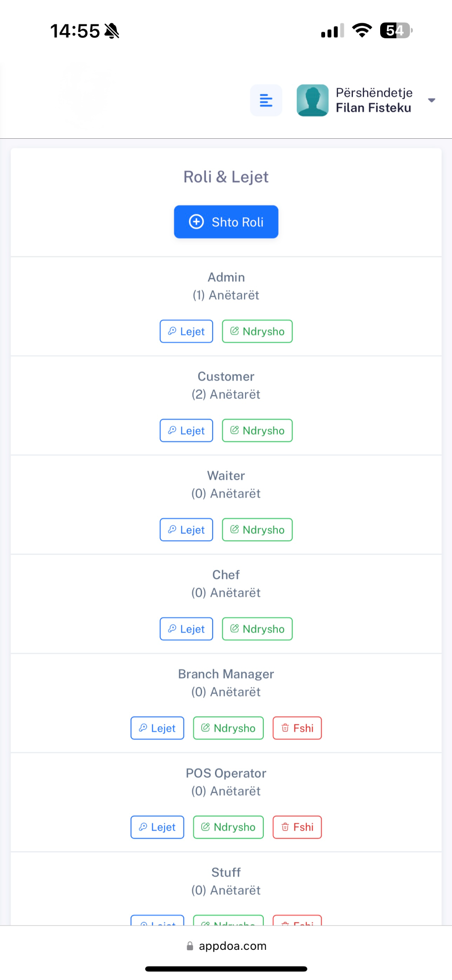Delete Branch Manager with Fshi

pos(297,728)
